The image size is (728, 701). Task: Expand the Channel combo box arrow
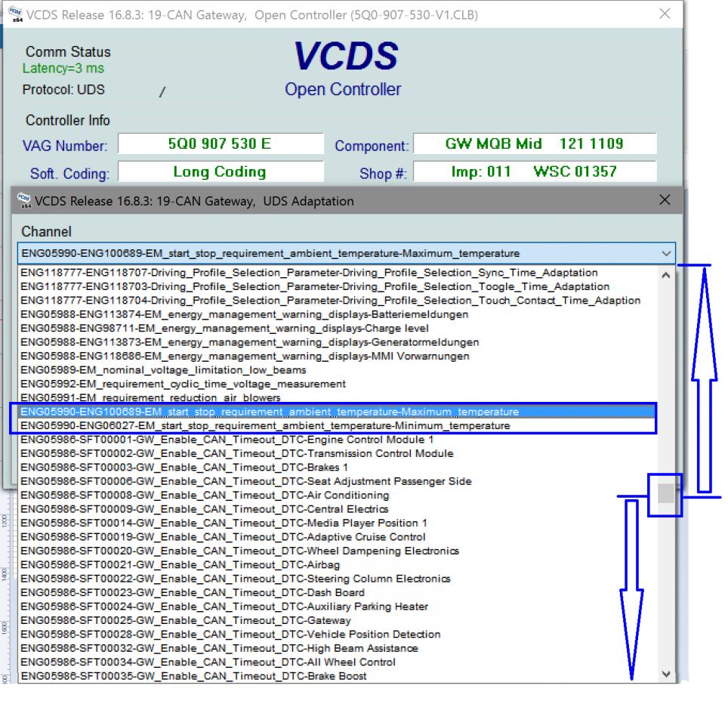pyautogui.click(x=666, y=253)
